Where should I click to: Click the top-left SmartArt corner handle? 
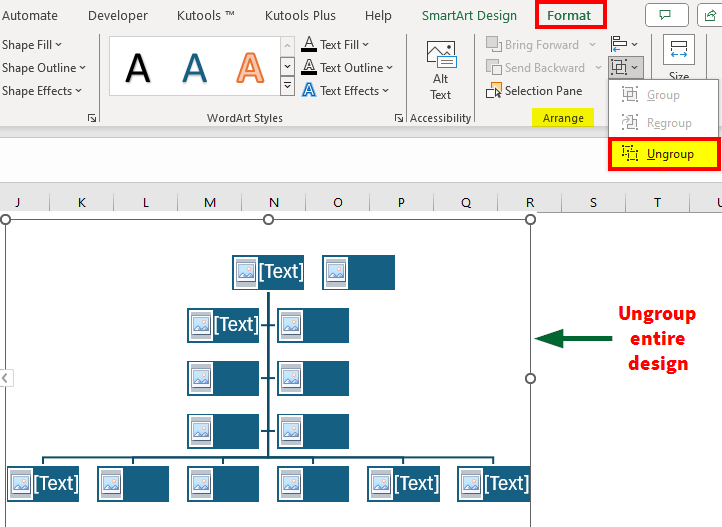(x=6, y=220)
